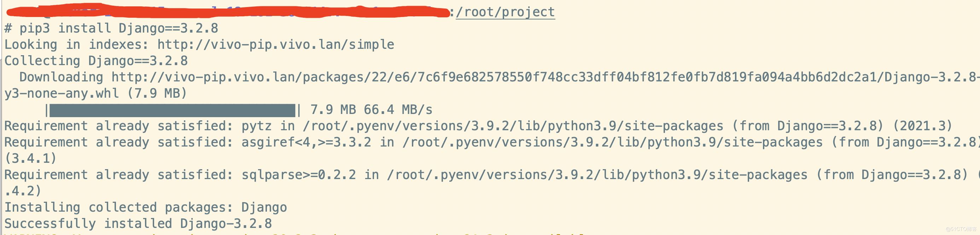980x235 pixels.
Task: Click the site-packages path on sqlparse line
Action: (597, 175)
